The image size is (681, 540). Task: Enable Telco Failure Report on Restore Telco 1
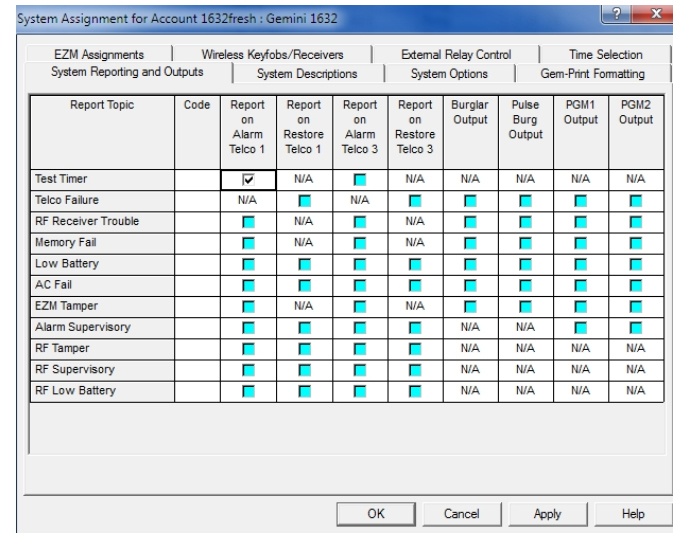[304, 200]
